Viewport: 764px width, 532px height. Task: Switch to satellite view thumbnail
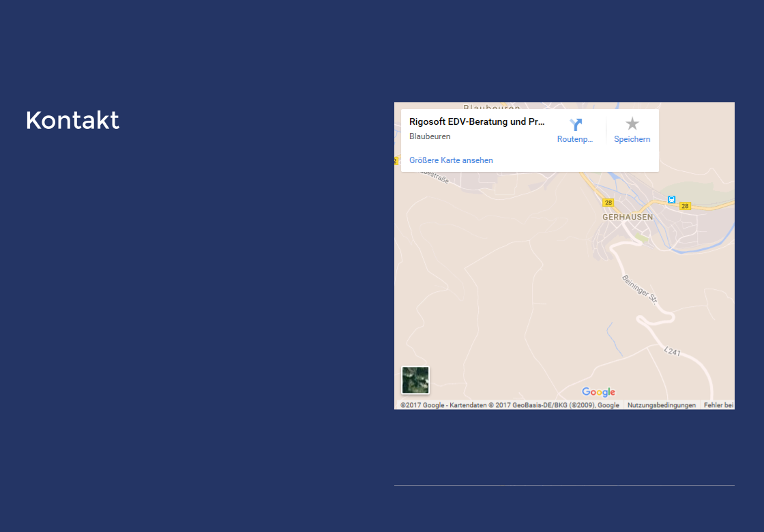pyautogui.click(x=415, y=380)
